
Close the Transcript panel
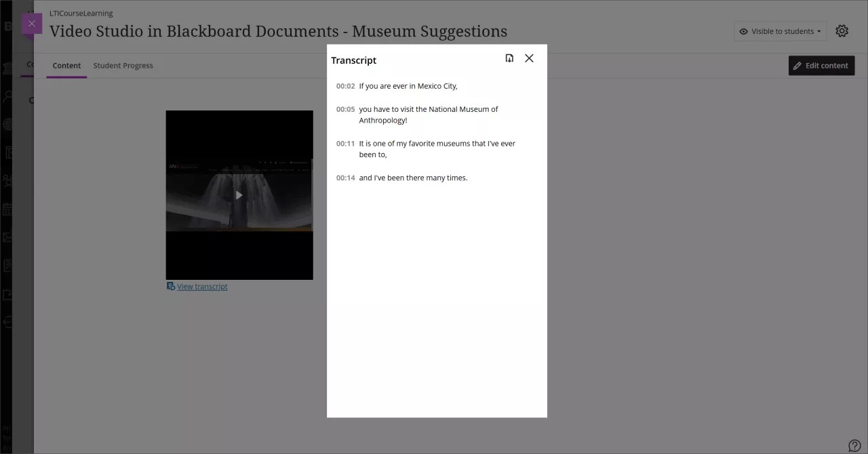529,58
